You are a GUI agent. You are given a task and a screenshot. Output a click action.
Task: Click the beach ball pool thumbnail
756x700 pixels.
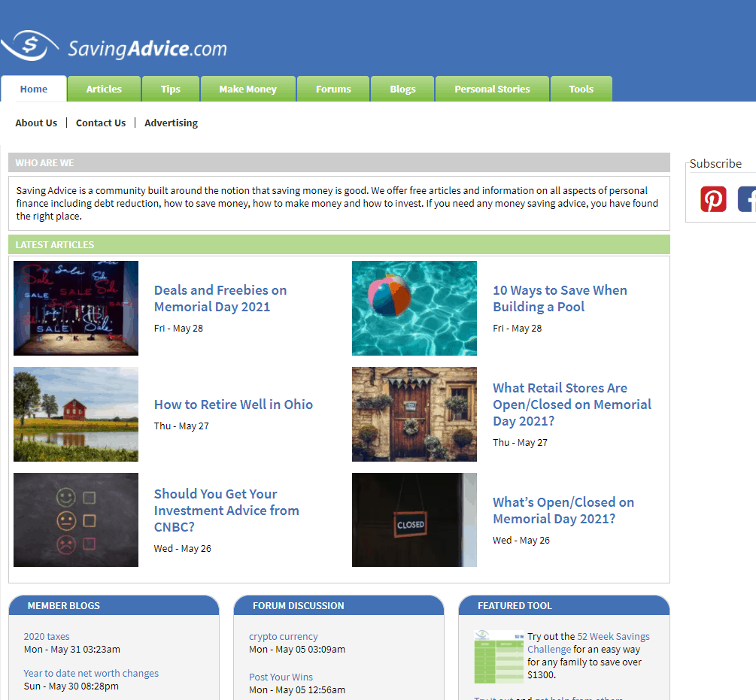coord(414,308)
